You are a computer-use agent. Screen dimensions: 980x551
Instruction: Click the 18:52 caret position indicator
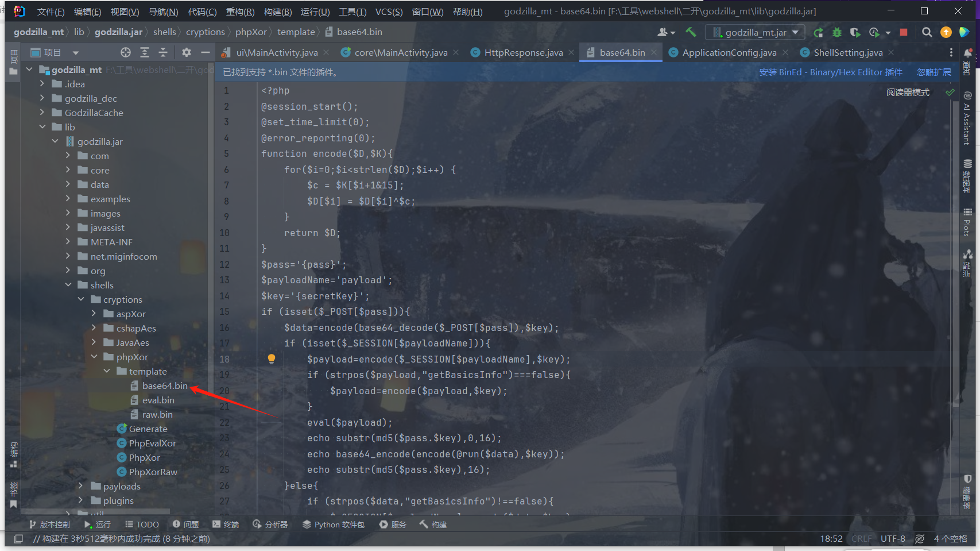coord(831,539)
